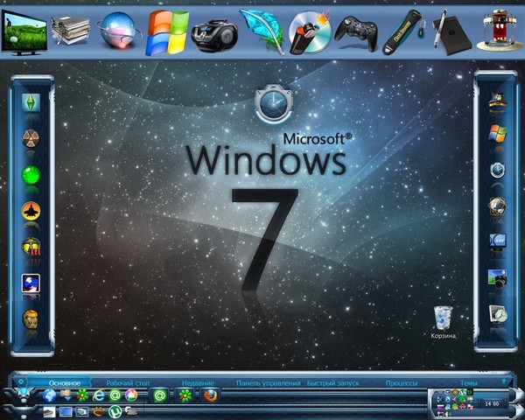
Task: Launch the popcorn machine movie icon
Action: click(500, 30)
